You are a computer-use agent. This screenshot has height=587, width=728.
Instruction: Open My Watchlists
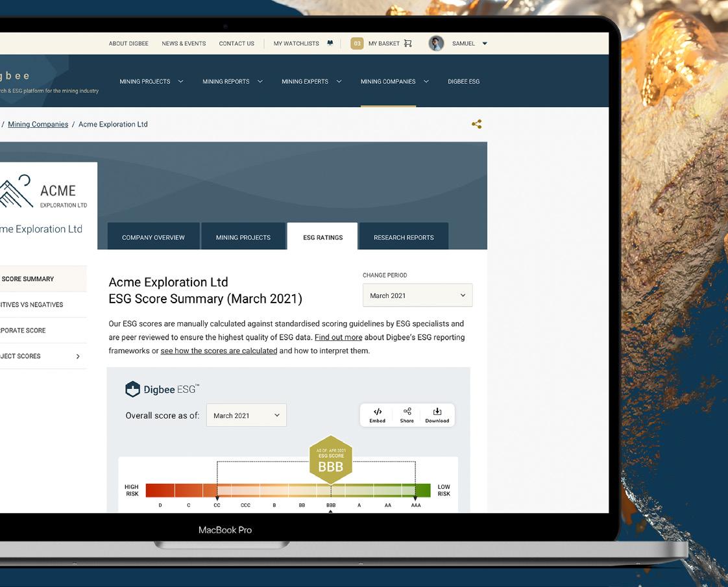297,44
